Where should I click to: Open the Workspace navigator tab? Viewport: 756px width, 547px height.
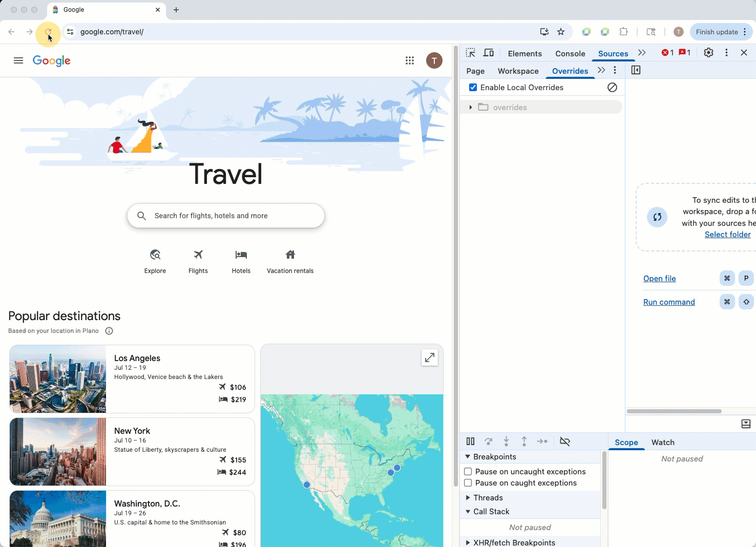(518, 71)
